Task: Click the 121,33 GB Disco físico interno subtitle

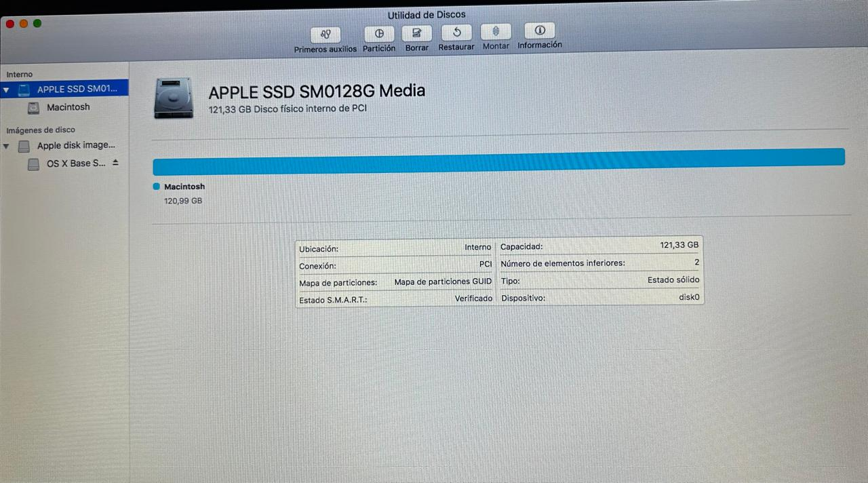Action: pos(288,109)
